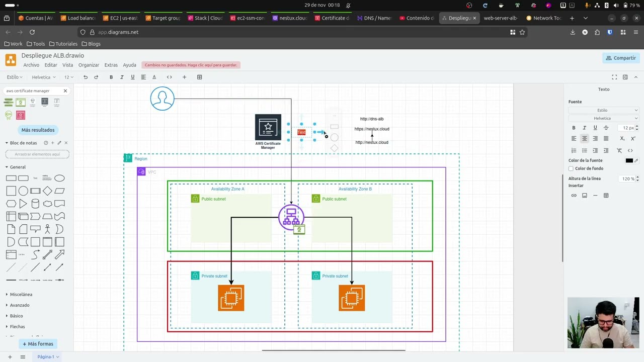Viewport: 644px width, 362px height.
Task: Click the Compartir button
Action: (621, 58)
